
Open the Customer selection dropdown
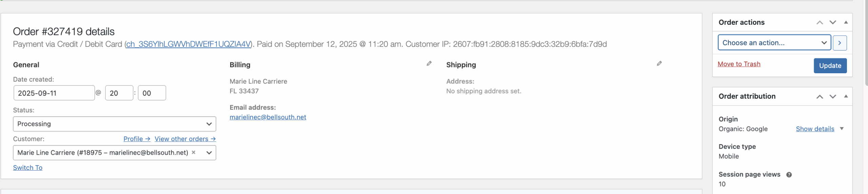(x=115, y=153)
